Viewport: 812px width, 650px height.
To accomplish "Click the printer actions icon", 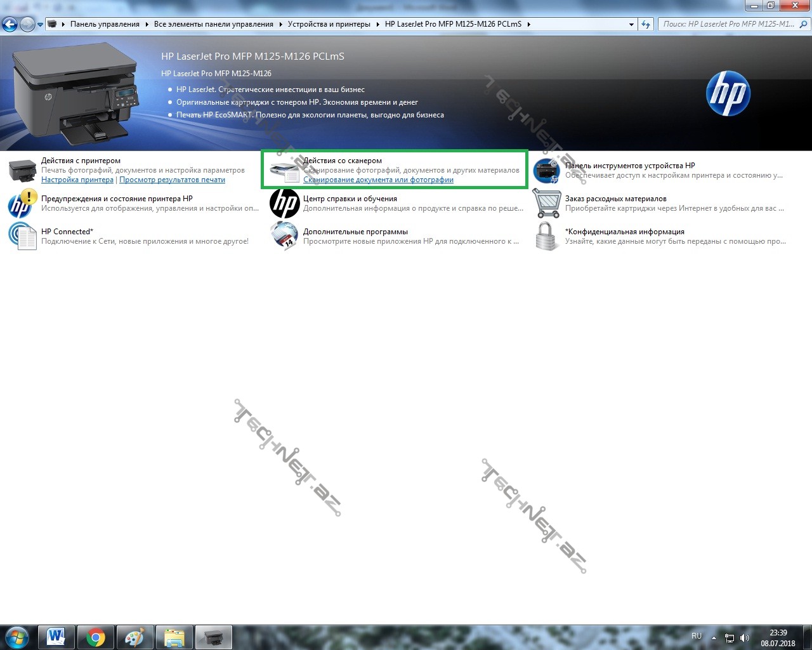I will click(x=22, y=171).
